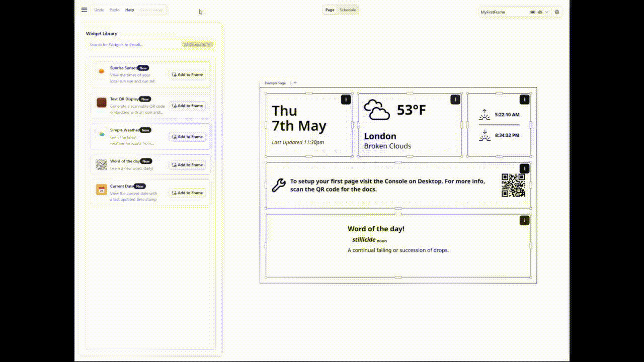Click the QR code in setup widget
The height and width of the screenshot is (362, 644).
coord(513,185)
